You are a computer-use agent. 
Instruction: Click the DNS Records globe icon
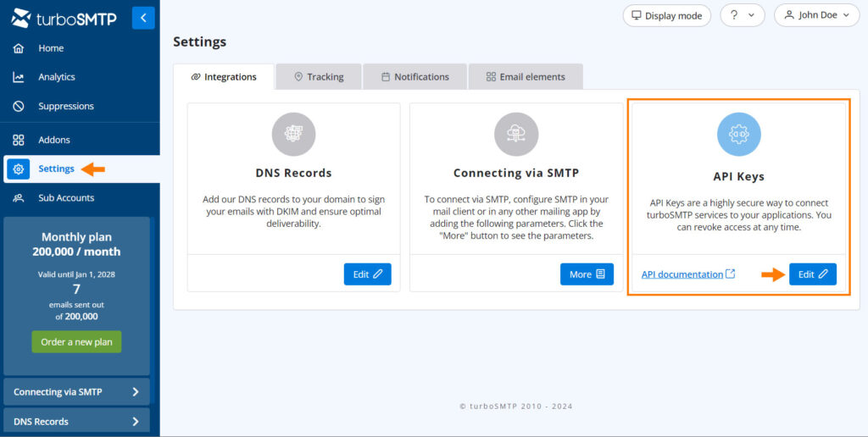coord(293,134)
